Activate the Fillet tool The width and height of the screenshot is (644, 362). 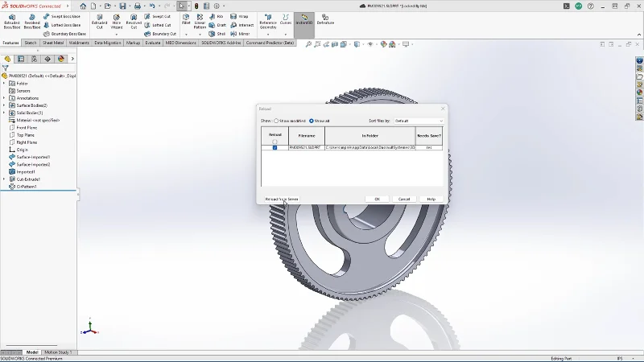pyautogui.click(x=186, y=19)
